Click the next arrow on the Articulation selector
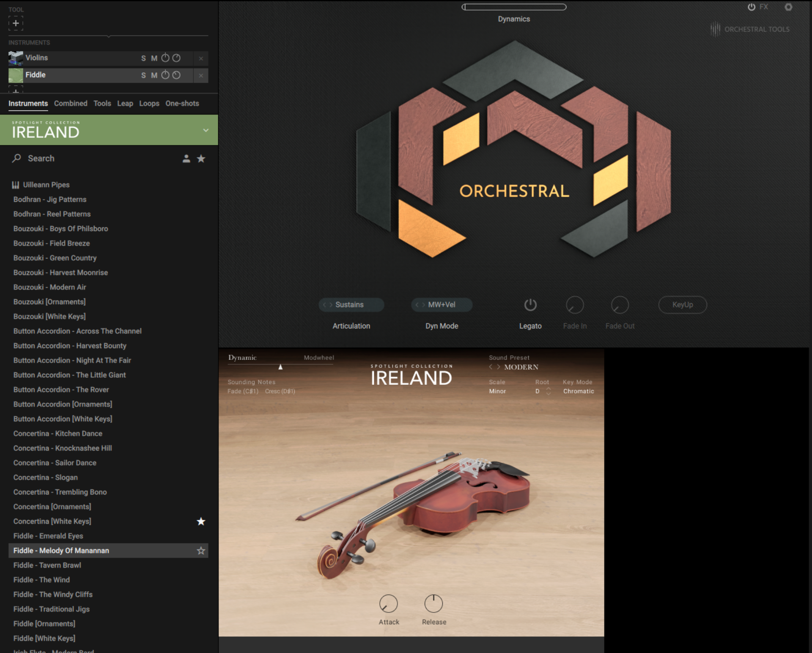The height and width of the screenshot is (653, 812). [x=330, y=305]
